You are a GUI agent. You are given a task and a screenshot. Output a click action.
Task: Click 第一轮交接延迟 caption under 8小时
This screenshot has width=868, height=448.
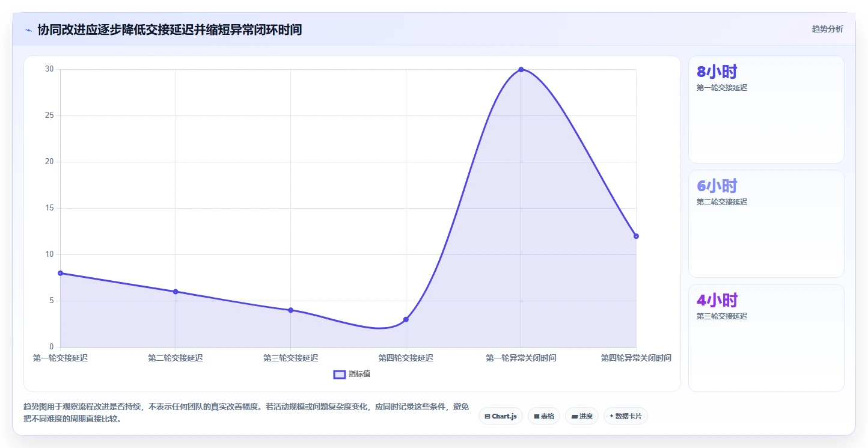(x=722, y=88)
